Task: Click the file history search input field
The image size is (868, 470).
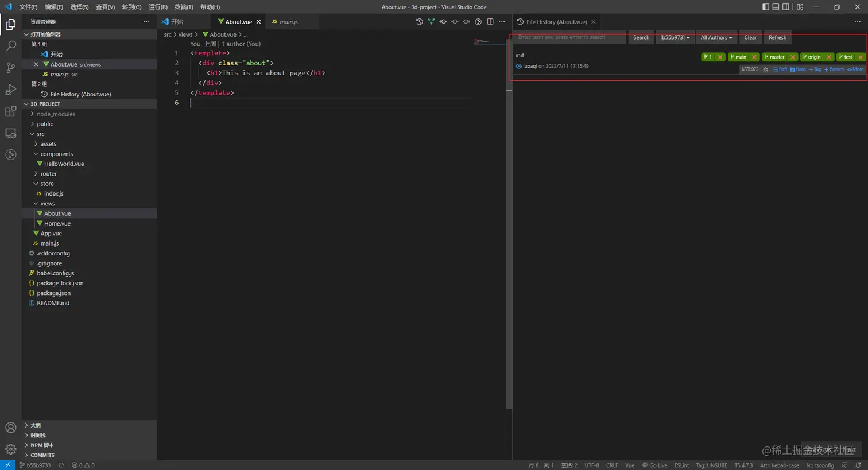Action: point(569,38)
